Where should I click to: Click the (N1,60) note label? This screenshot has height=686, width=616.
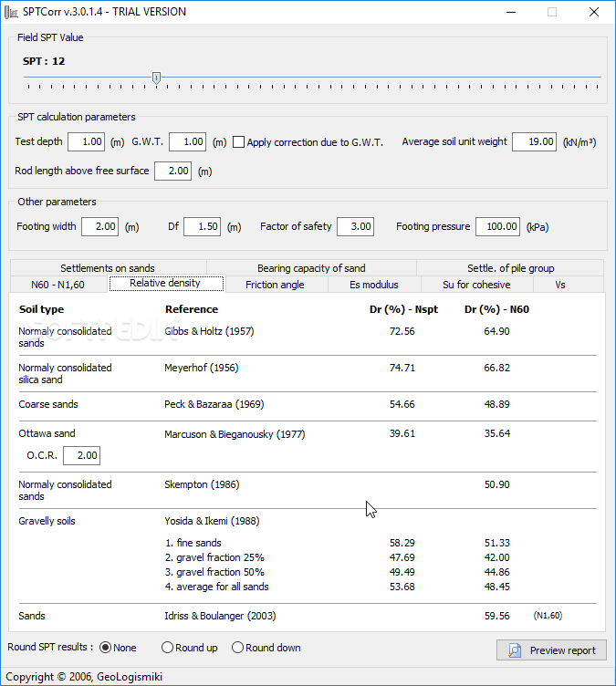click(x=548, y=616)
